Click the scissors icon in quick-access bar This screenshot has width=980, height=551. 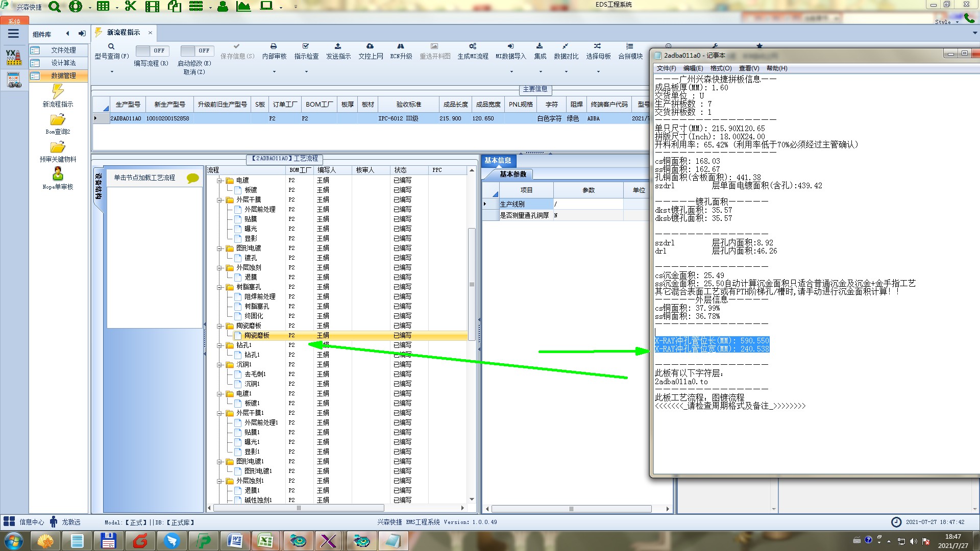point(131,7)
